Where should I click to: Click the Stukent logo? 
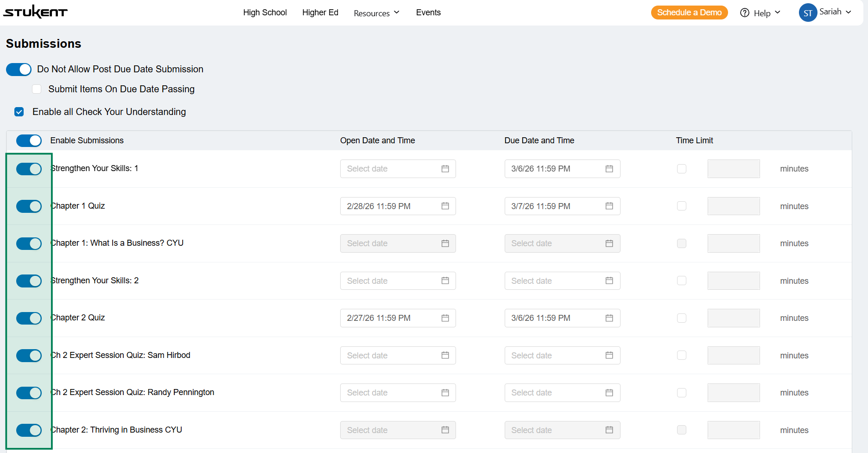35,12
